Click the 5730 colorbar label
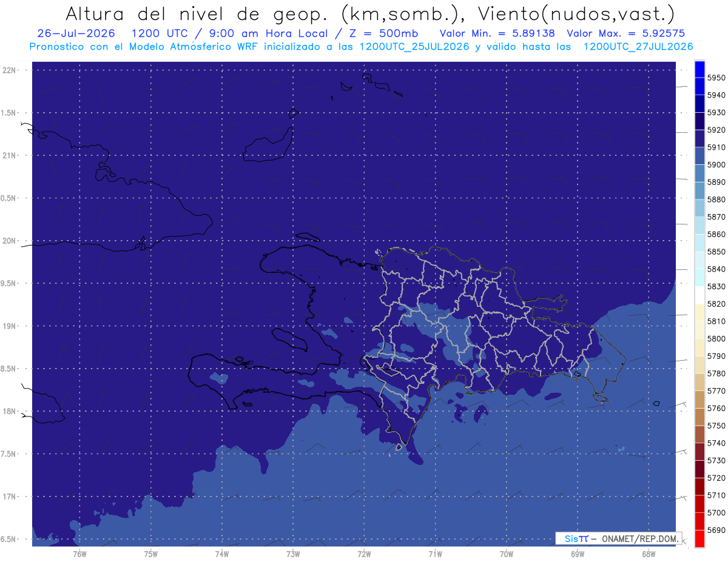The height and width of the screenshot is (562, 728). tap(716, 460)
